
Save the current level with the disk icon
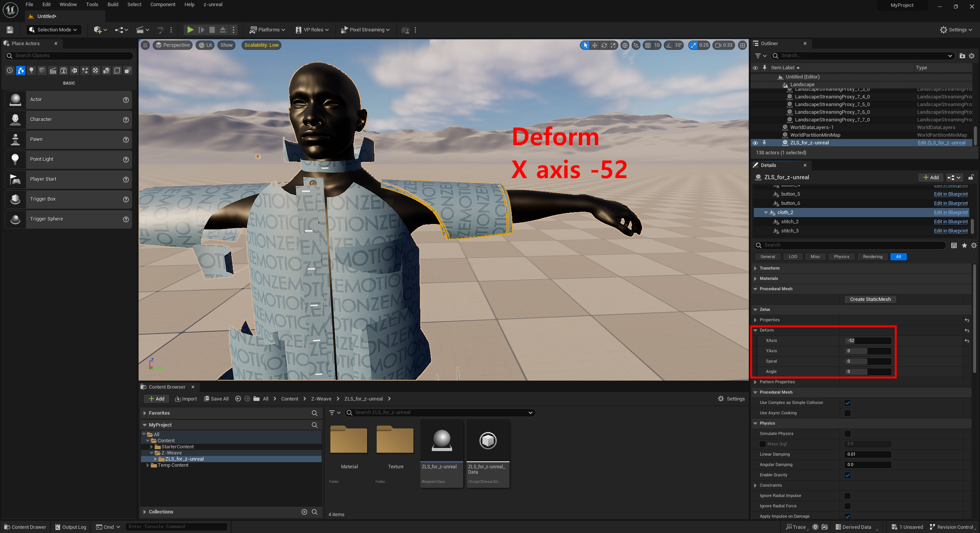pyautogui.click(x=10, y=30)
